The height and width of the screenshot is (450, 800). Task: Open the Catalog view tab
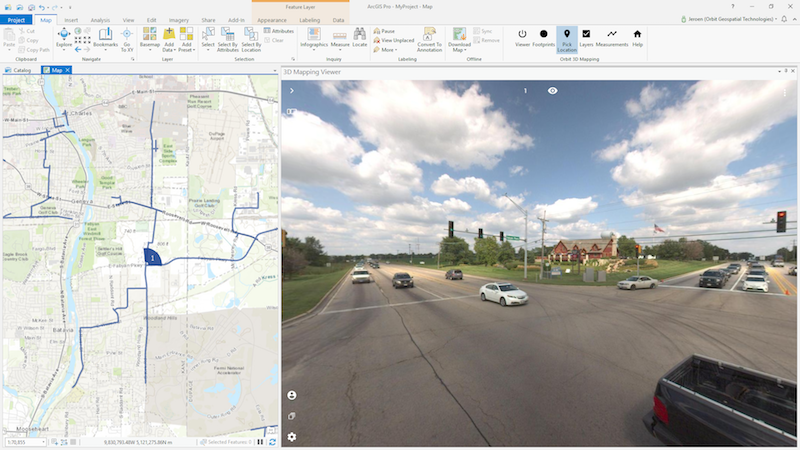pos(22,71)
